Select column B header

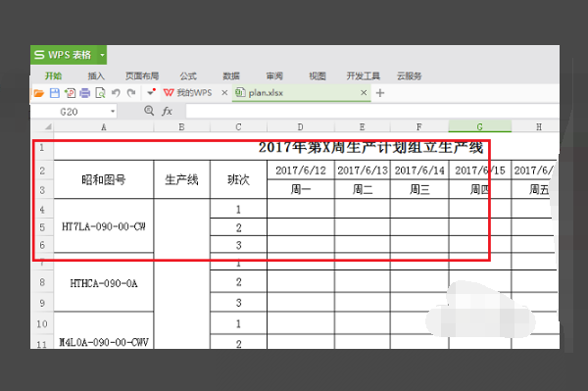(182, 127)
